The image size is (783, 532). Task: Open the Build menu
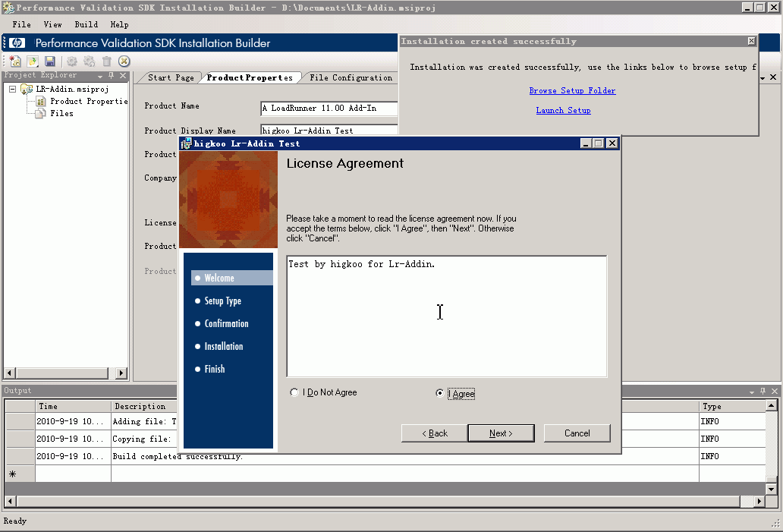[86, 24]
